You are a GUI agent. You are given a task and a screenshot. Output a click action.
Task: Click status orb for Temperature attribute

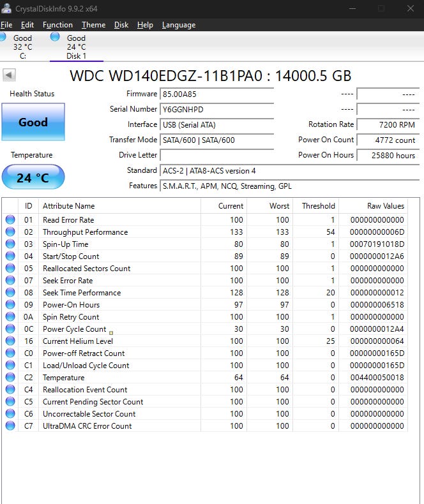coord(10,377)
